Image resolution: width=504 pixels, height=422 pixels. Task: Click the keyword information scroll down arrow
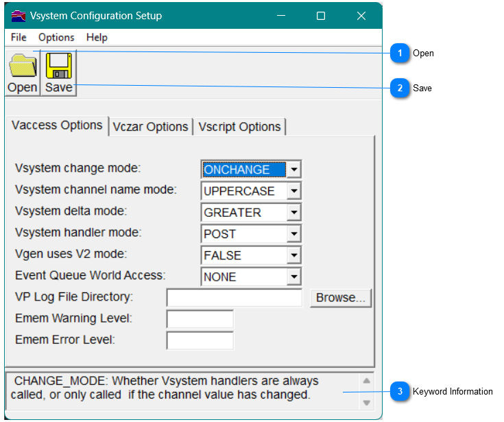click(366, 403)
